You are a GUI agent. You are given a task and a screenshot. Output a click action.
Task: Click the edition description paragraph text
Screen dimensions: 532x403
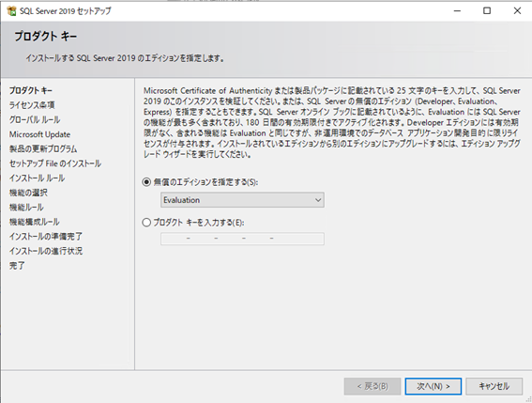332,122
